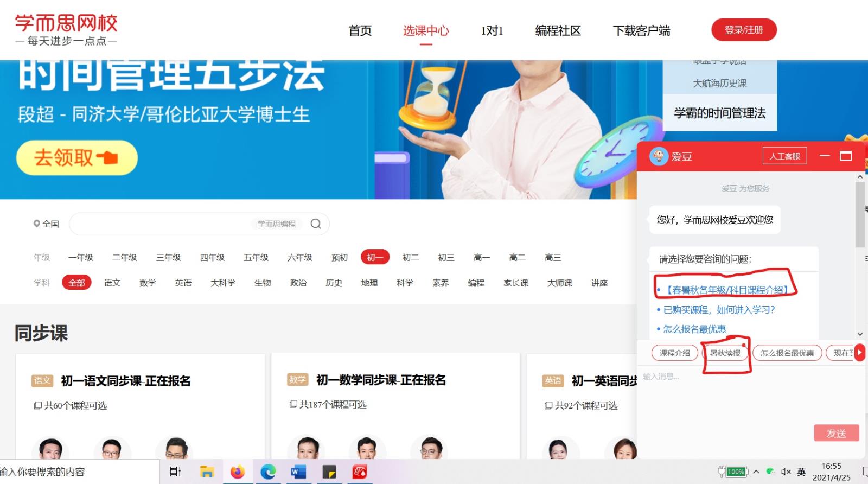Screen dimensions: 868x484
Task: Click the 暑秋续报 quick reply chip
Action: 725,353
